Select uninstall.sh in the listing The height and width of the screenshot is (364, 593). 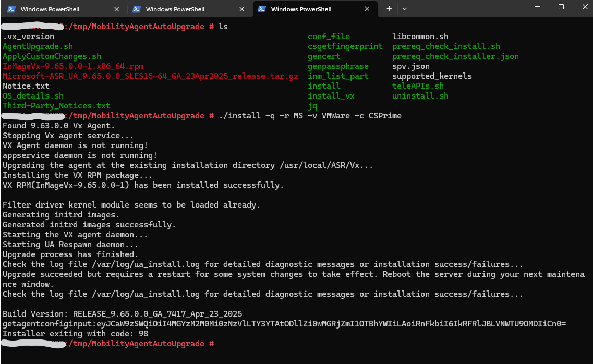(x=420, y=96)
